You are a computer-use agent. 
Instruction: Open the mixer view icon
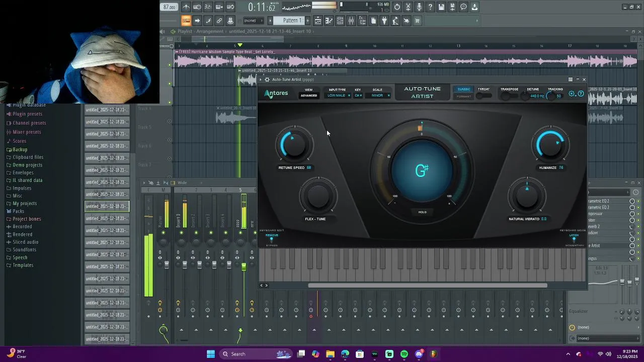[x=351, y=21]
